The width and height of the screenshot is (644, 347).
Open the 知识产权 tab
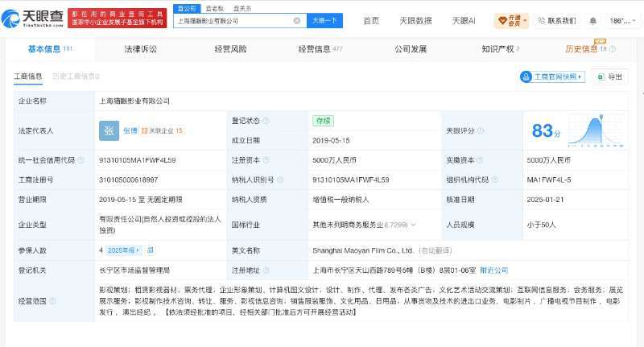point(500,49)
